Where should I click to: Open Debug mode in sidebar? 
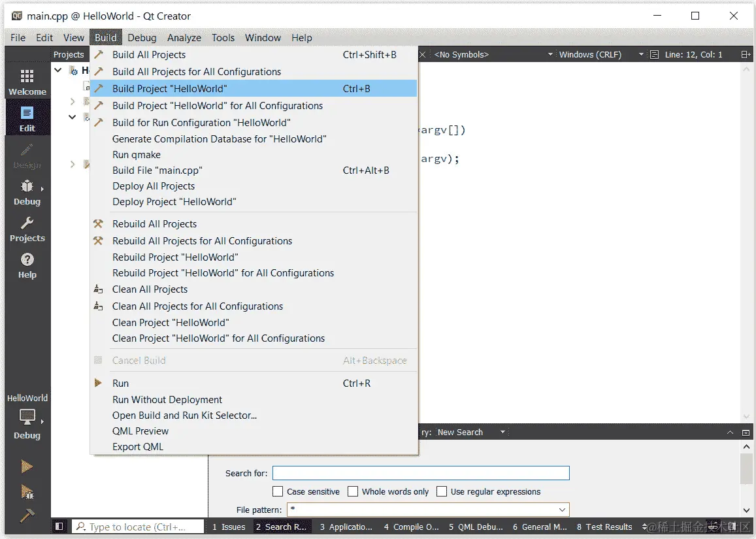click(27, 192)
